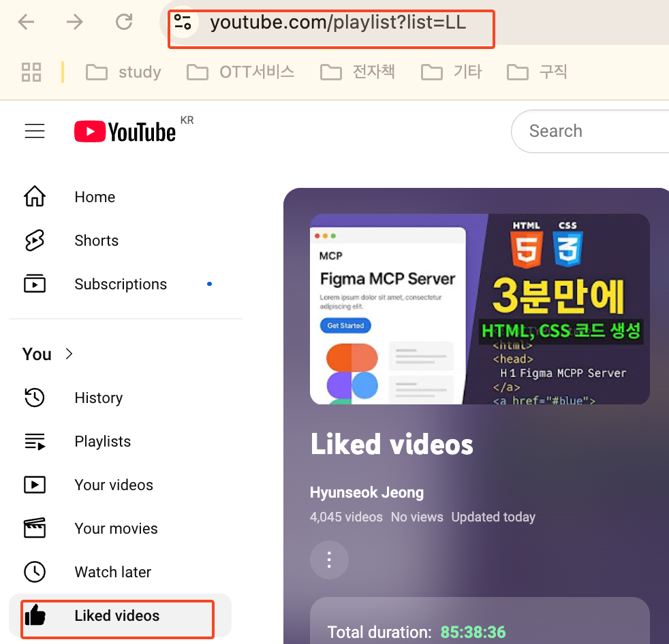Click the Home house icon in the sidebar
This screenshot has height=644, width=669.
(x=35, y=197)
